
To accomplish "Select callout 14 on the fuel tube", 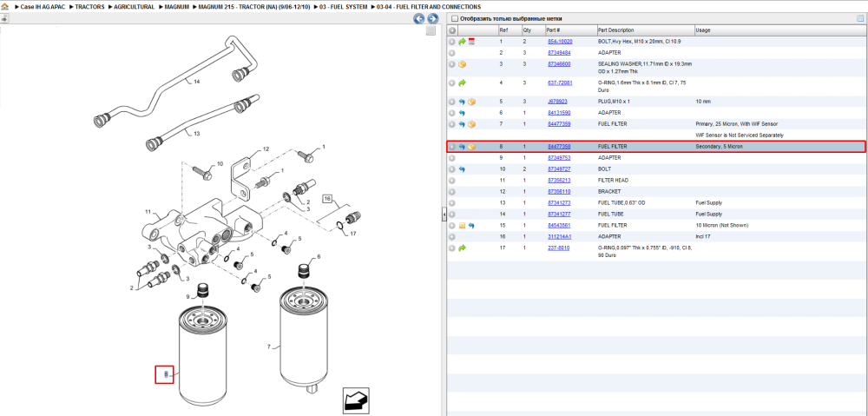I will [x=196, y=82].
